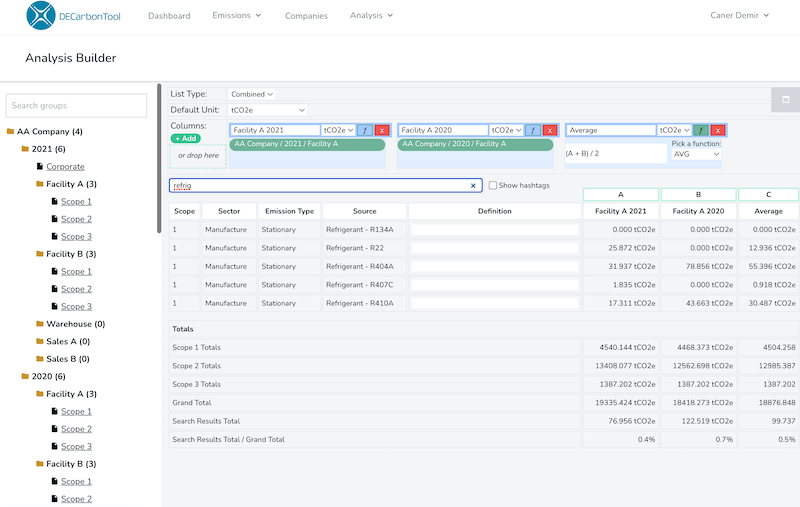Click the Emission Type column header
800x507 pixels.
click(289, 211)
